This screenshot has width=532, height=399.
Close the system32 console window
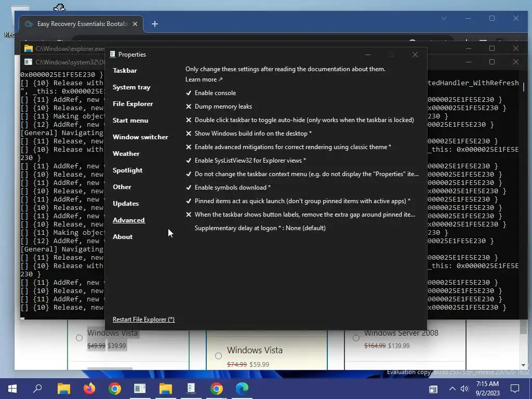(x=516, y=62)
